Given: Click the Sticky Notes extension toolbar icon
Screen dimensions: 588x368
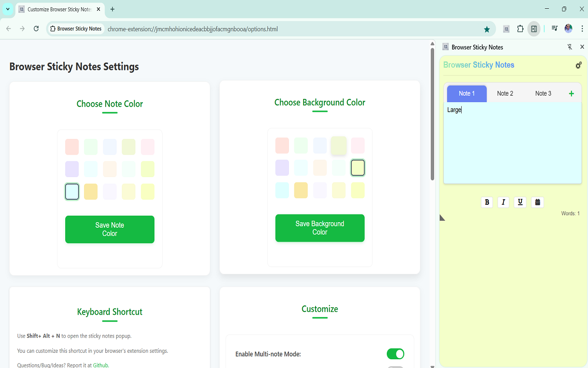Looking at the screenshot, I should 506,29.
